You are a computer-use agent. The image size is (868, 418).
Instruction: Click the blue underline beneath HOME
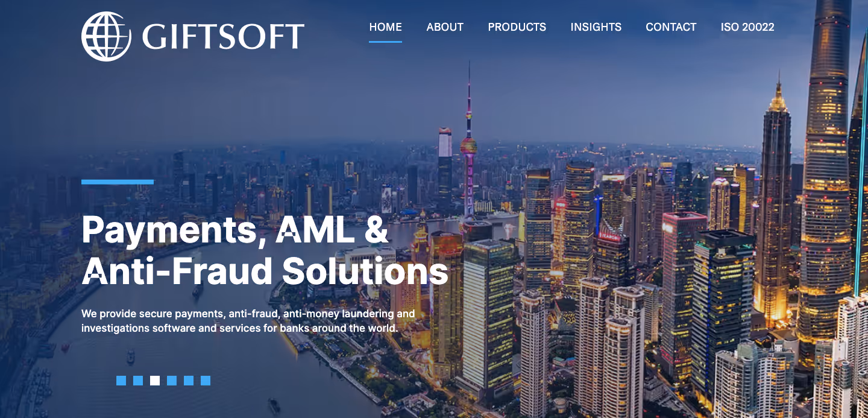tap(385, 42)
